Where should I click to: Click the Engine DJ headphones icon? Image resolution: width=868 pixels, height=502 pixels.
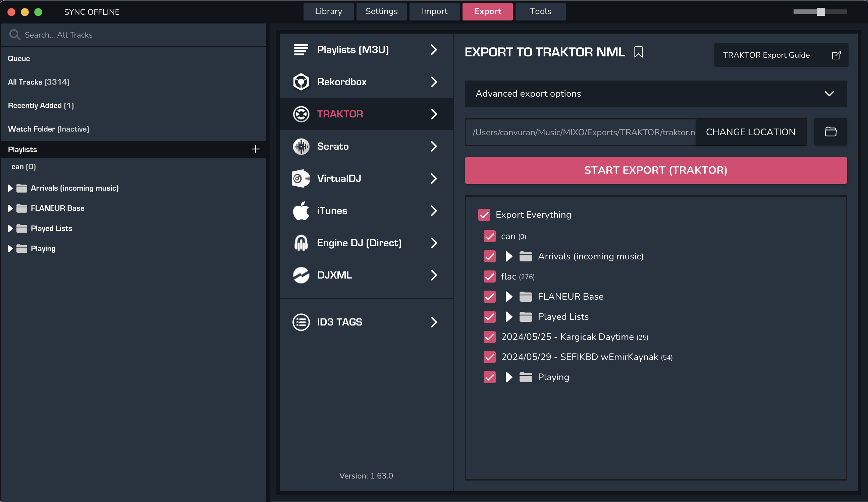(301, 243)
